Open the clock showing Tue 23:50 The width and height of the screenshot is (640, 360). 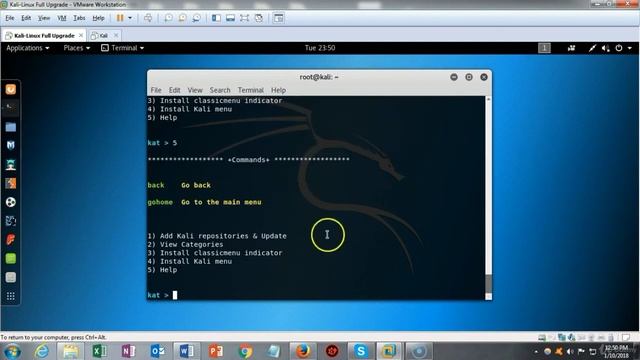pos(320,48)
